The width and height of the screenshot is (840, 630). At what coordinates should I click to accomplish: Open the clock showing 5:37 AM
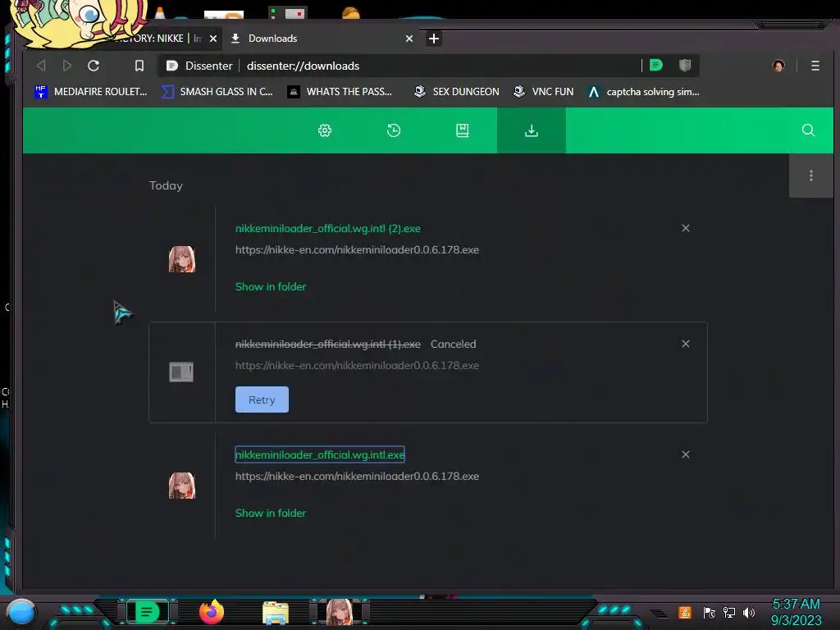coord(796,612)
